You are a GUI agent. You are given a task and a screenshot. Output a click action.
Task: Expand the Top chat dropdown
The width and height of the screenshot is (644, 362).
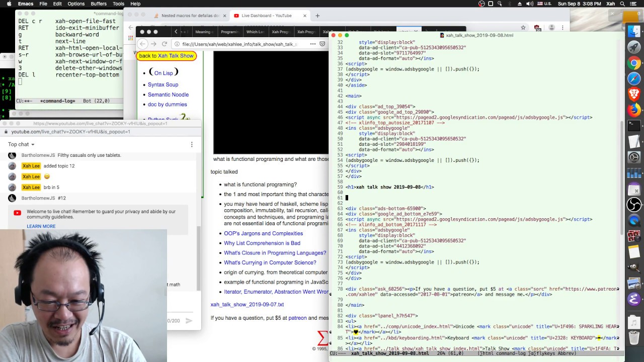(x=21, y=144)
